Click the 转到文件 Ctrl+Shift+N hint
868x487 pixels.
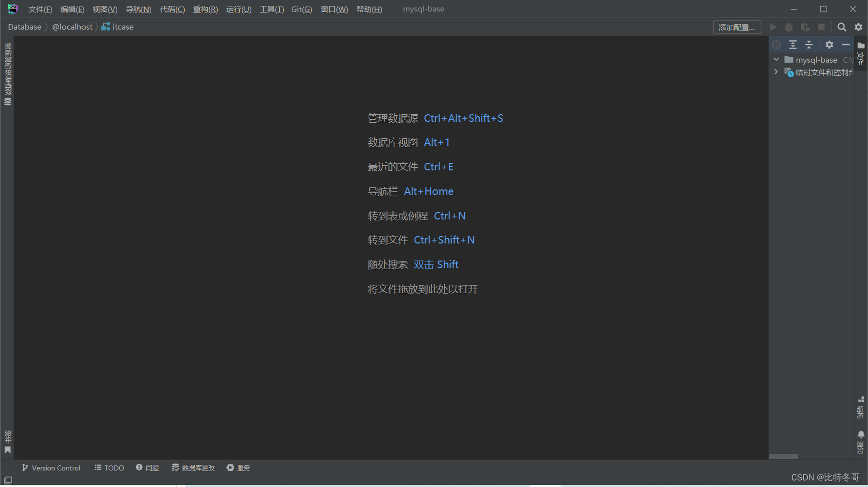pyautogui.click(x=421, y=240)
